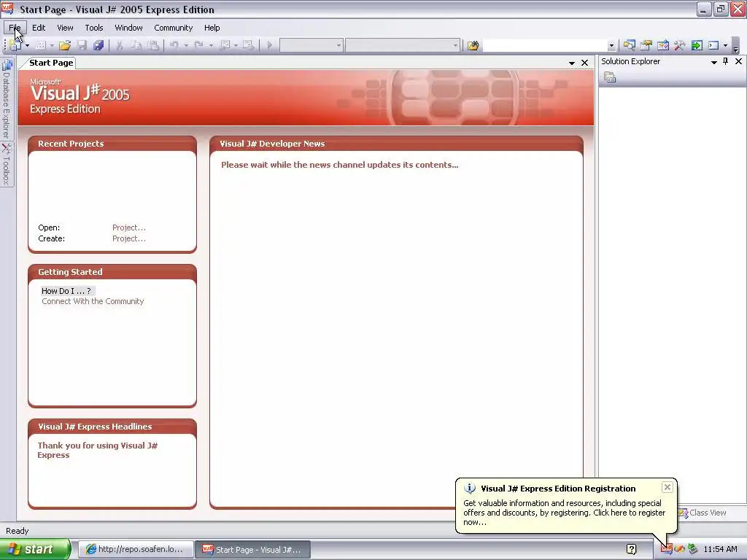747x560 pixels.
Task: Click the Redo toolbar icon
Action: point(198,45)
